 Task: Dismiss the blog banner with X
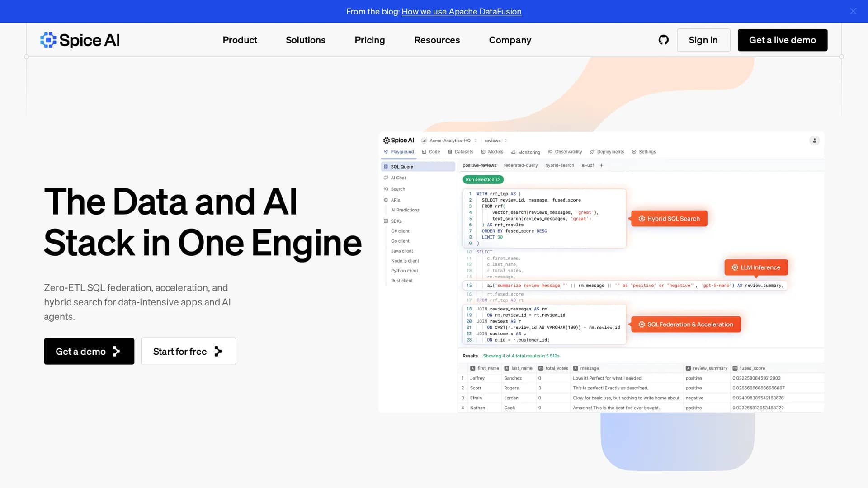click(x=853, y=11)
